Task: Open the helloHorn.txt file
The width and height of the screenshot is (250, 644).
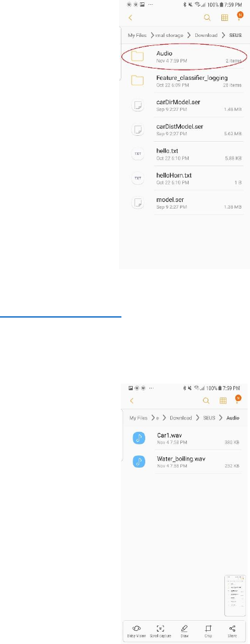Action: coord(185,178)
